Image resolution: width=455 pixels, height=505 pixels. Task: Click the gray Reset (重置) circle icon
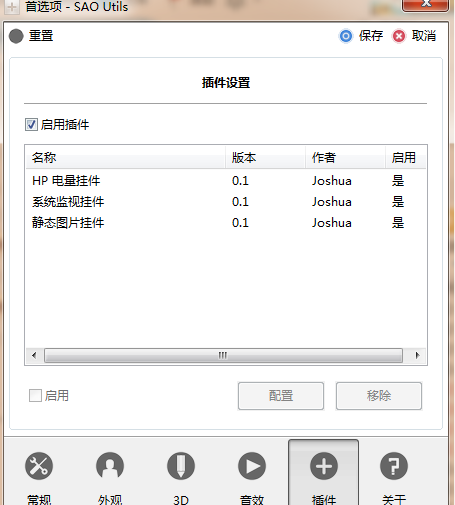pyautogui.click(x=16, y=36)
